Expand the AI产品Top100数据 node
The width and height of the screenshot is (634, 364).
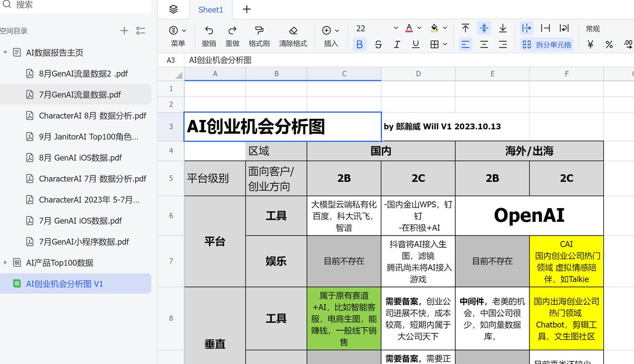pos(5,263)
